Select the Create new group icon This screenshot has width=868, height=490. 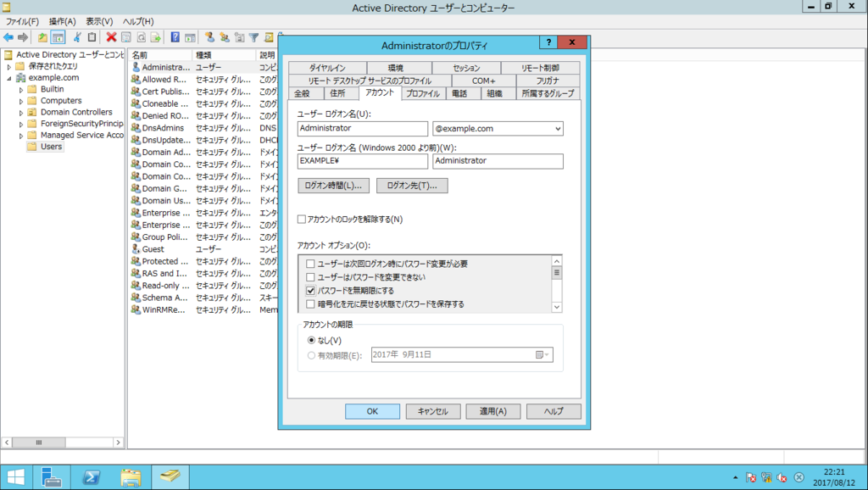click(225, 36)
